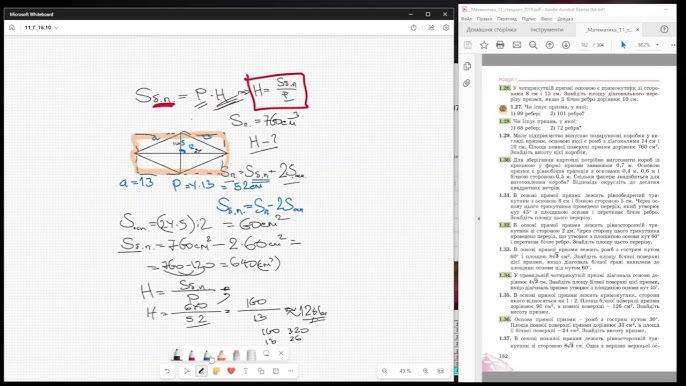Click the 43% zoom level
This screenshot has height=386, width=686.
(x=405, y=371)
